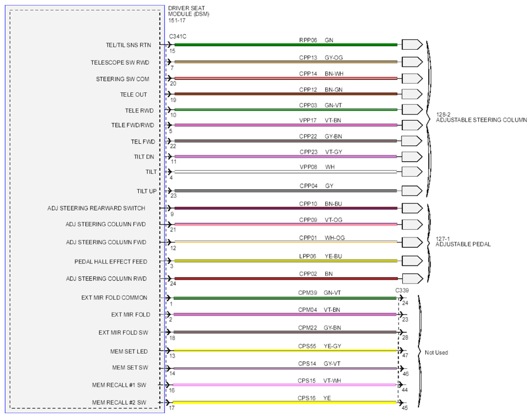532x418 pixels.
Task: Click C339 pin number 45
Action: tap(405, 408)
